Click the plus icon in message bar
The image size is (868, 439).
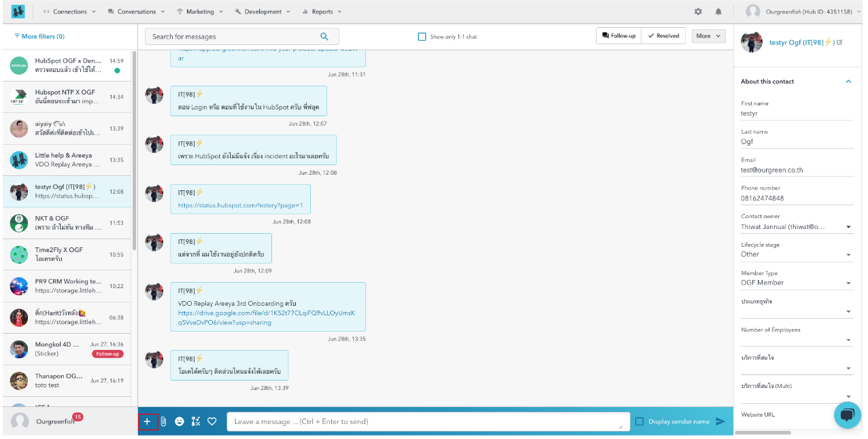147,421
